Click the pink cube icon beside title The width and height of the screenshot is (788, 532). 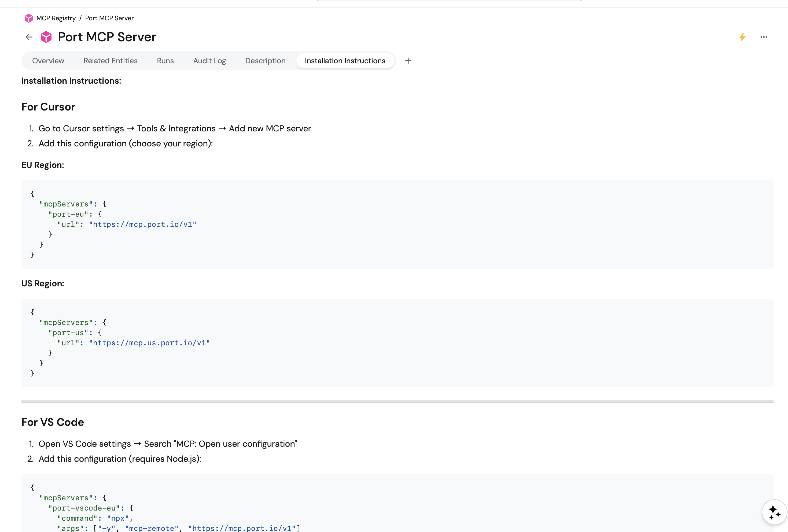tap(46, 37)
